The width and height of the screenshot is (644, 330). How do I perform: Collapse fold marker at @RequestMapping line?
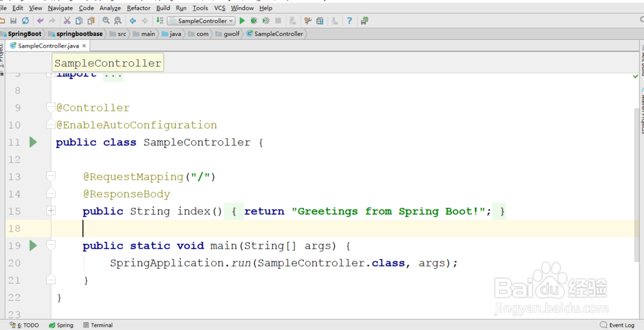pos(50,176)
